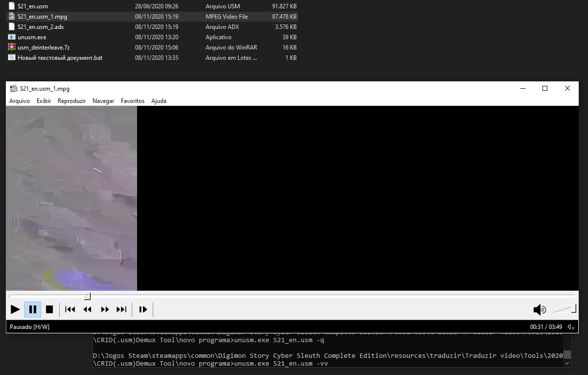This screenshot has height=375, width=588.
Task: Stop the video playback
Action: click(x=49, y=309)
